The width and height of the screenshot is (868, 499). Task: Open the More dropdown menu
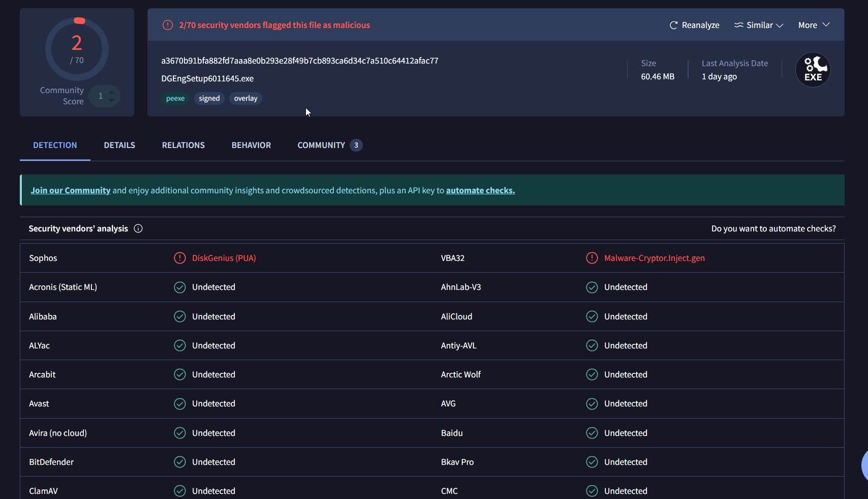point(814,25)
